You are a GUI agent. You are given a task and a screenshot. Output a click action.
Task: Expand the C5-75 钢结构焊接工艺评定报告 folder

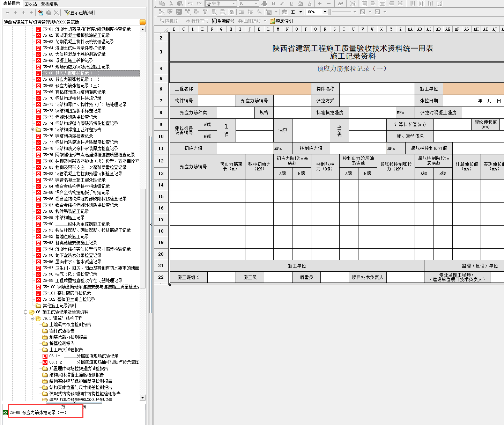32,130
